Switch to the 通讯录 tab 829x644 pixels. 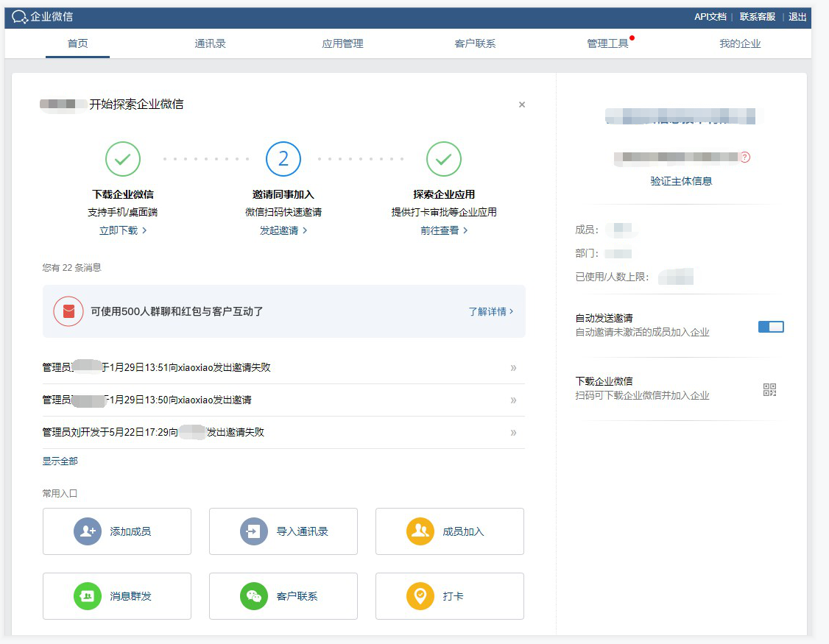point(210,43)
